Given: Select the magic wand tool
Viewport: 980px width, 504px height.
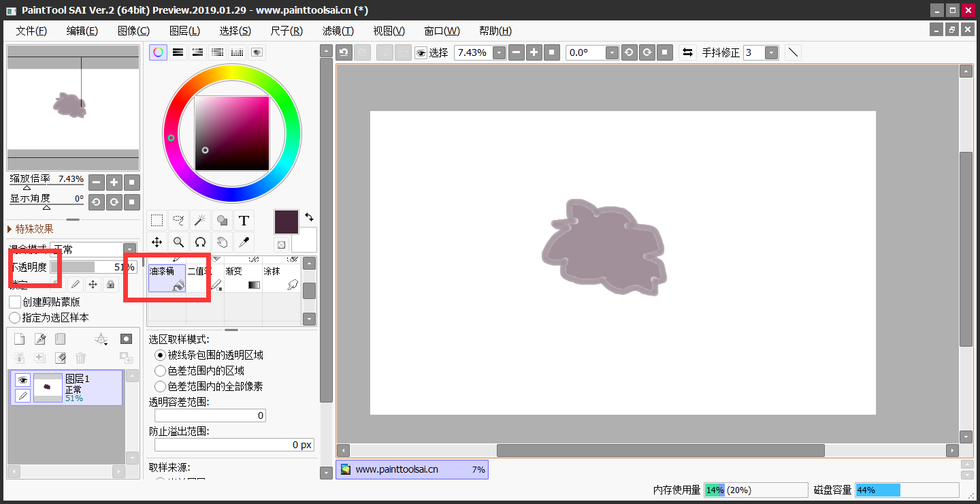Looking at the screenshot, I should (200, 221).
